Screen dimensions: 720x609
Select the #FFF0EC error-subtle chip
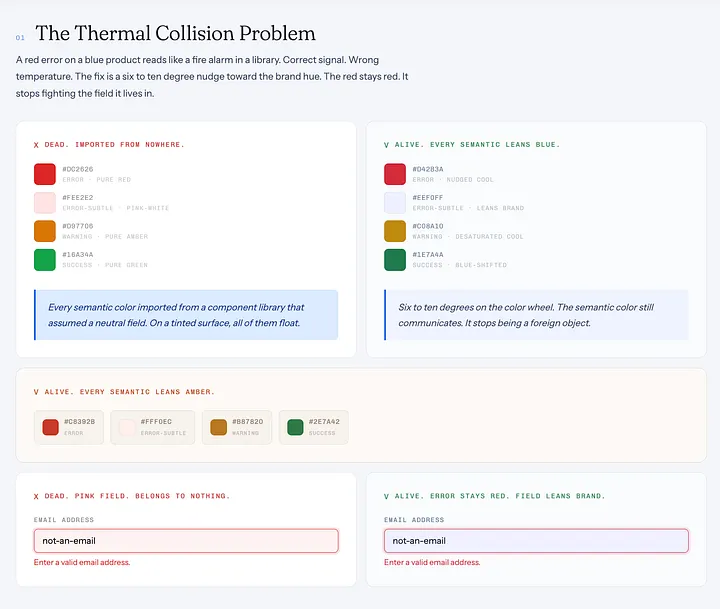pos(152,427)
